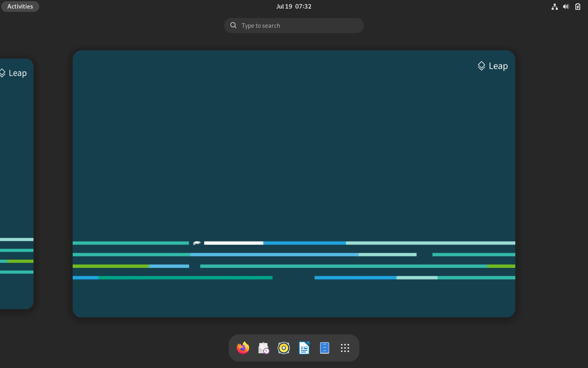Image resolution: width=588 pixels, height=368 pixels.
Task: Focus the Type to search field
Action: pyautogui.click(x=294, y=25)
